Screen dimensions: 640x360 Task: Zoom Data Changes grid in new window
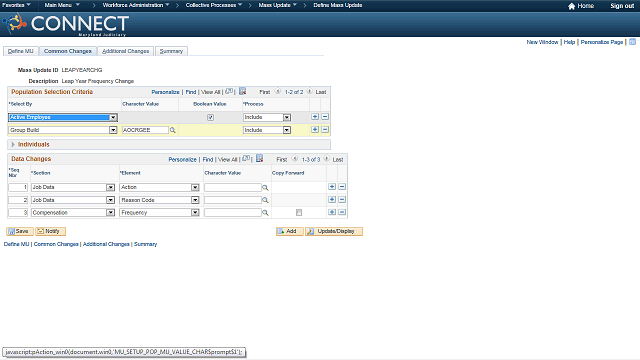click(246, 158)
